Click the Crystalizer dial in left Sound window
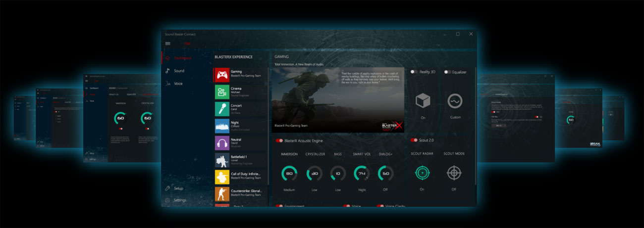 pos(148,118)
